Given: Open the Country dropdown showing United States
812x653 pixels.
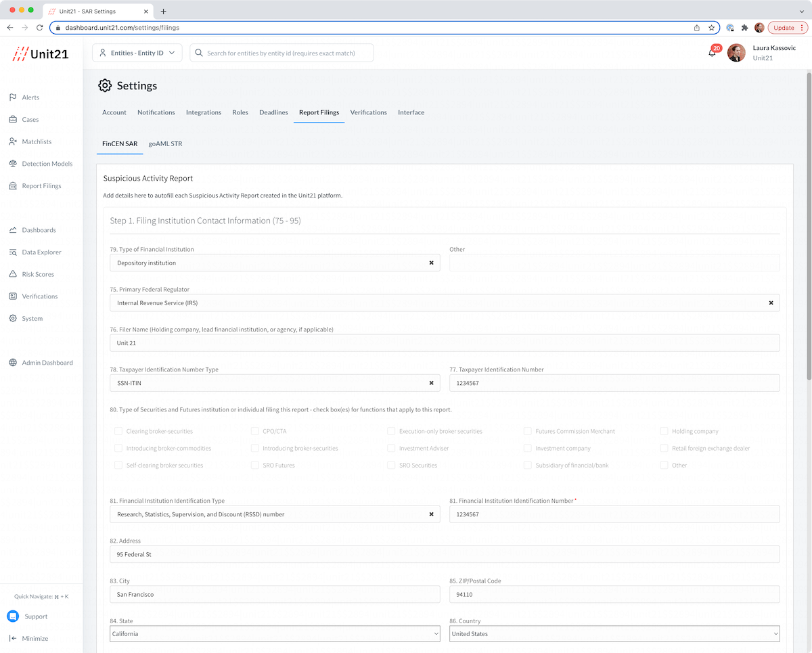Looking at the screenshot, I should click(614, 634).
